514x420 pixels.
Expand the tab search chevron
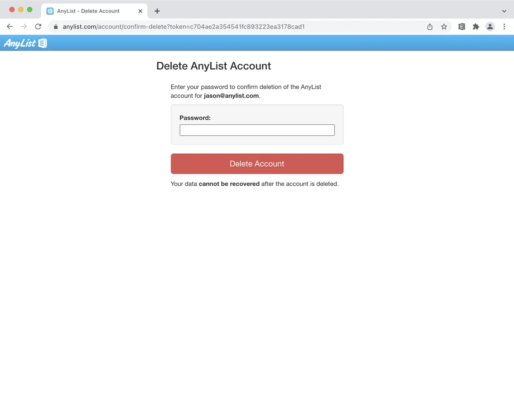point(504,11)
